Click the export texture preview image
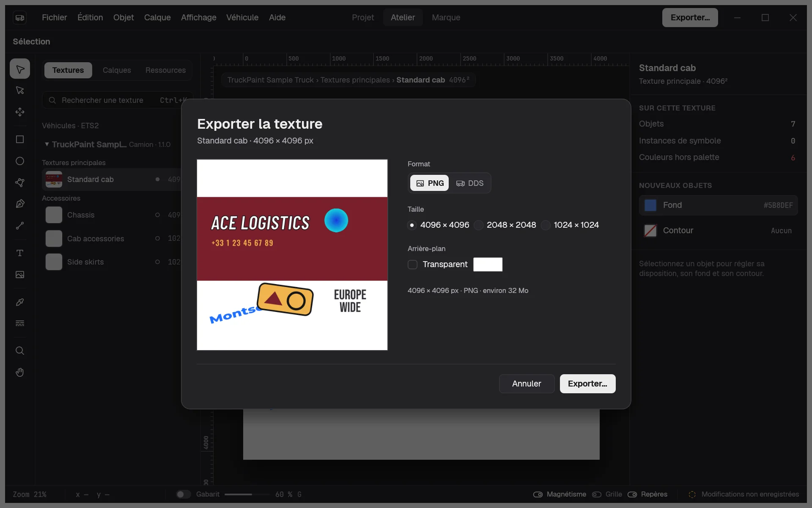Viewport: 812px width, 508px height. [292, 255]
